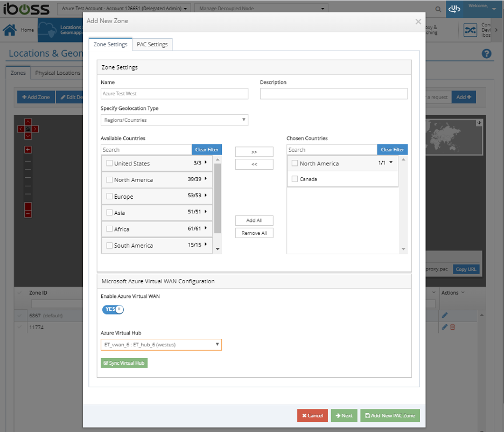The image size is (504, 432).
Task: Click Available Countries search field
Action: tap(146, 150)
